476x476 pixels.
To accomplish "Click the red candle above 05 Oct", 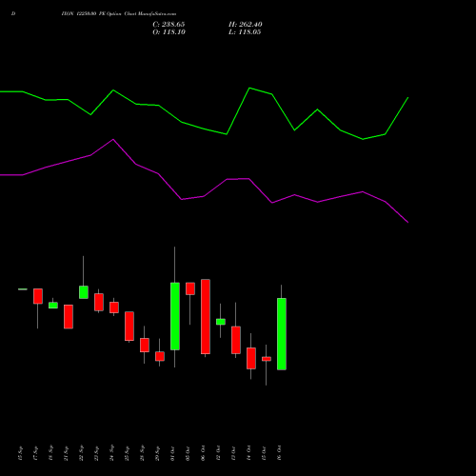I will click(x=190, y=288).
